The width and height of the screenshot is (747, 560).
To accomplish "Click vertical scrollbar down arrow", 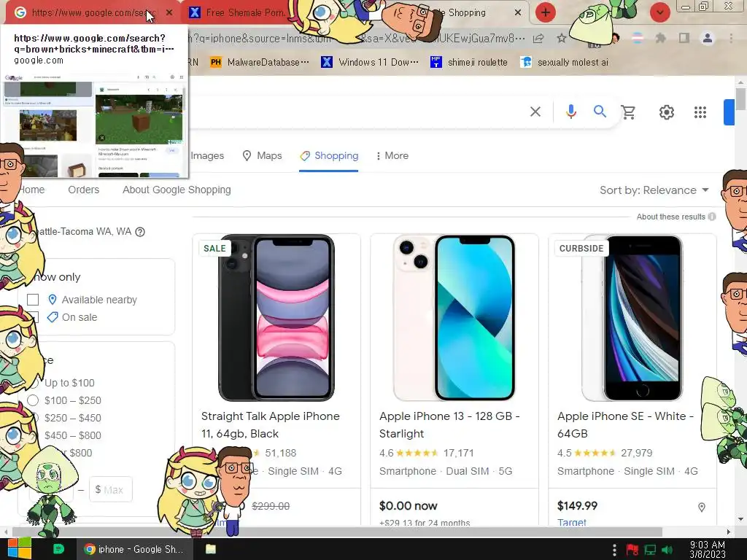I will coord(740,519).
